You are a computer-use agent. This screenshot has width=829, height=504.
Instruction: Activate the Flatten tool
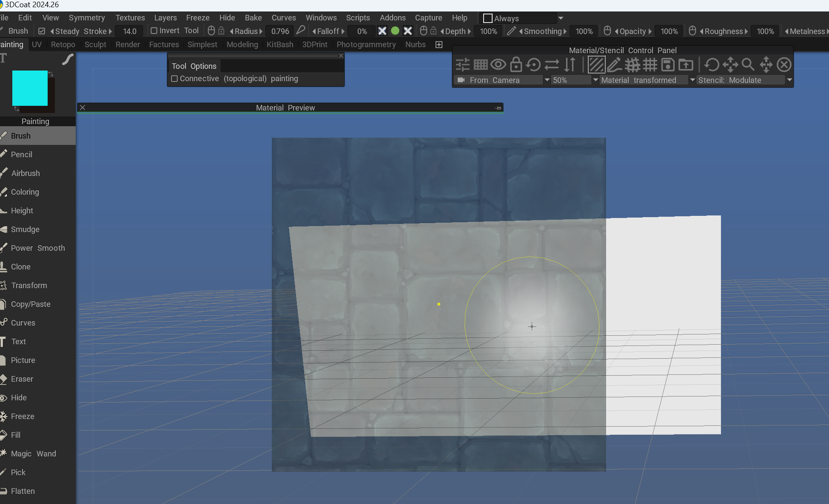point(23,491)
